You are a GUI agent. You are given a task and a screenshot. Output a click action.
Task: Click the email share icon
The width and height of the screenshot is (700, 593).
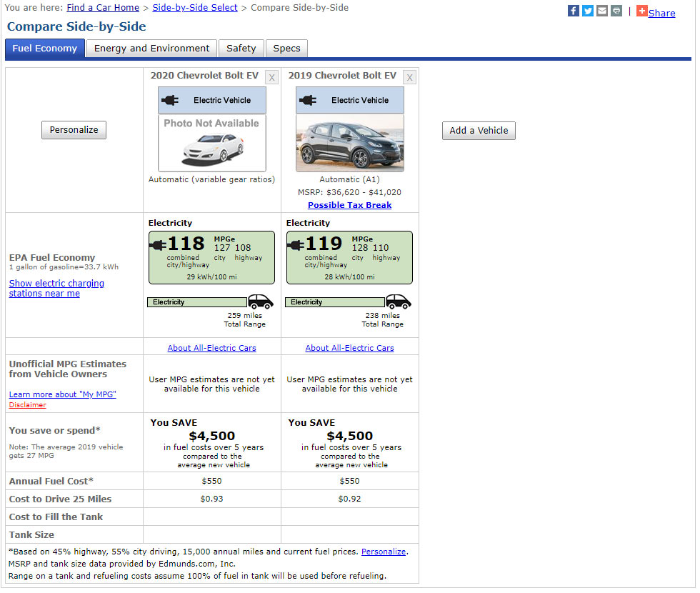(x=601, y=11)
